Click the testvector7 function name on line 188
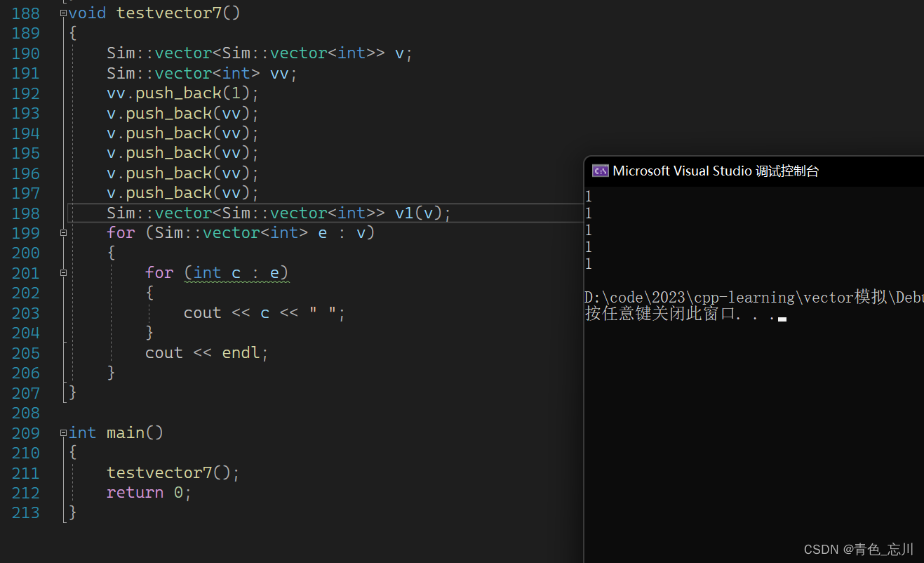 [168, 13]
